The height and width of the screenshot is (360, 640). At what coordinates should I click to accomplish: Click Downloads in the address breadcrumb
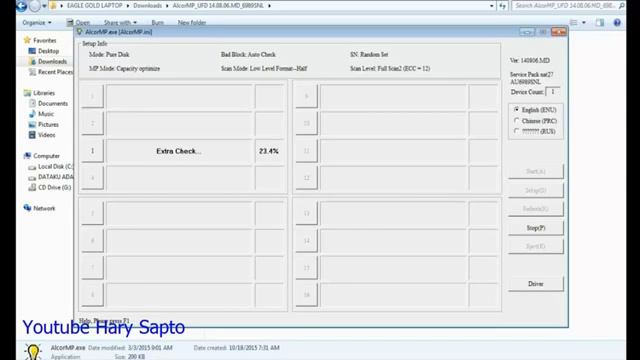pos(147,6)
